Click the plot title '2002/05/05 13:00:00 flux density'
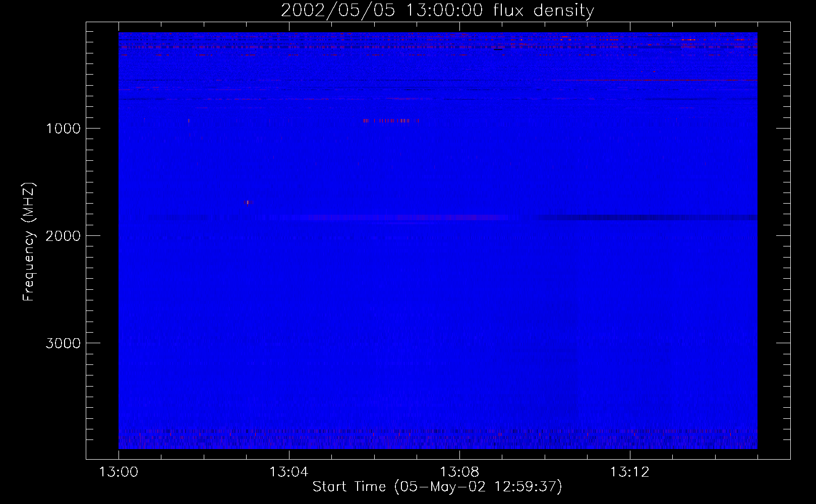Viewport: 816px width, 504px height. click(x=437, y=11)
